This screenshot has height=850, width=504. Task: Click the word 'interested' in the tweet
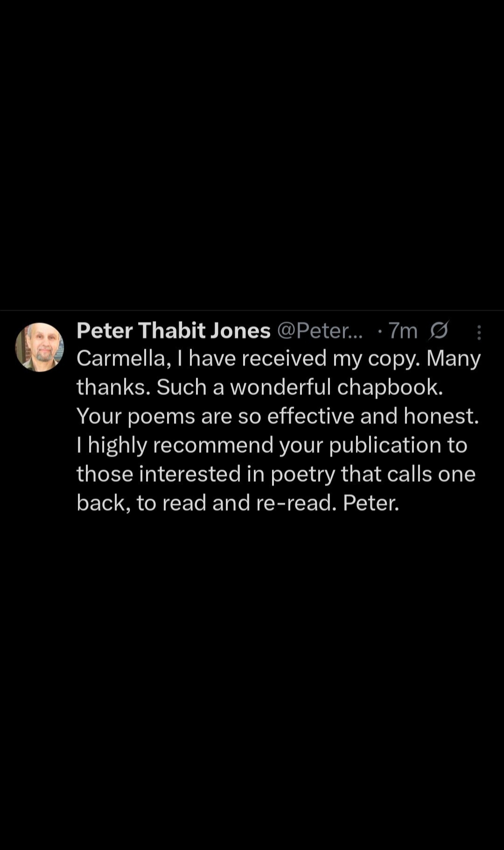pyautogui.click(x=189, y=474)
